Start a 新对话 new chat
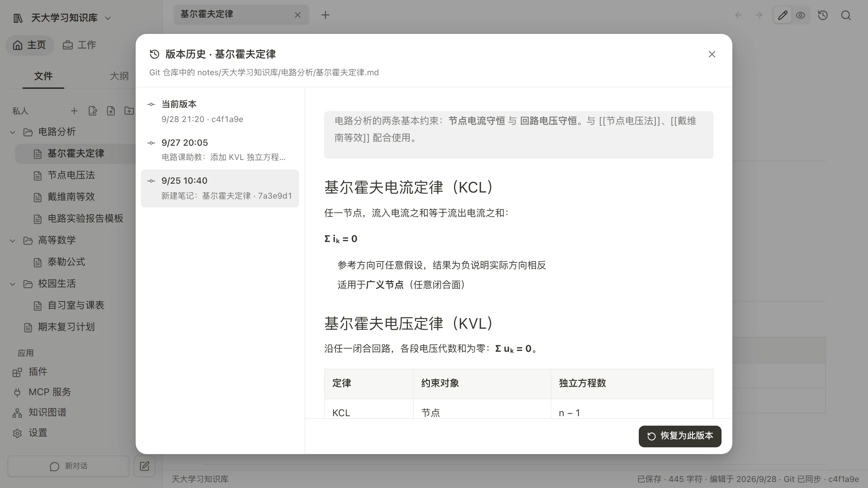 [x=68, y=466]
